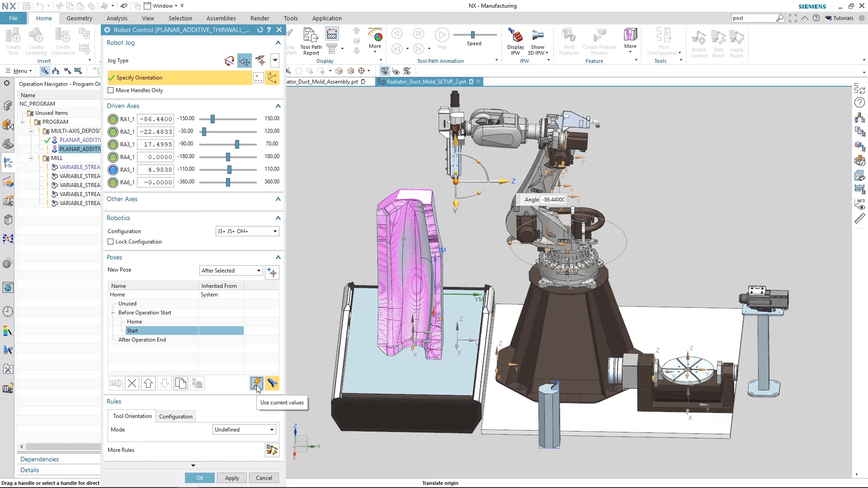Click the Apply button in Robot Control
This screenshot has height=488, width=868.
tap(231, 478)
